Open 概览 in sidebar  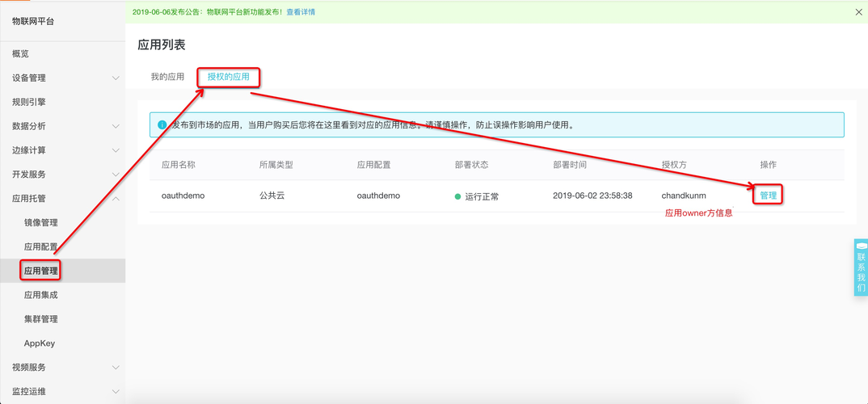pos(20,53)
